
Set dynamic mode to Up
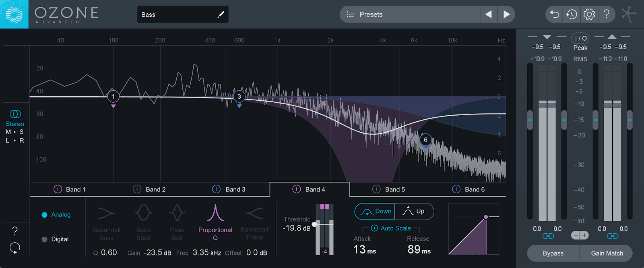414,212
